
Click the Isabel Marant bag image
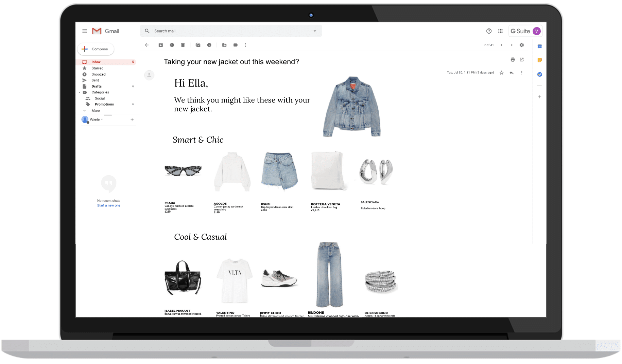click(183, 278)
